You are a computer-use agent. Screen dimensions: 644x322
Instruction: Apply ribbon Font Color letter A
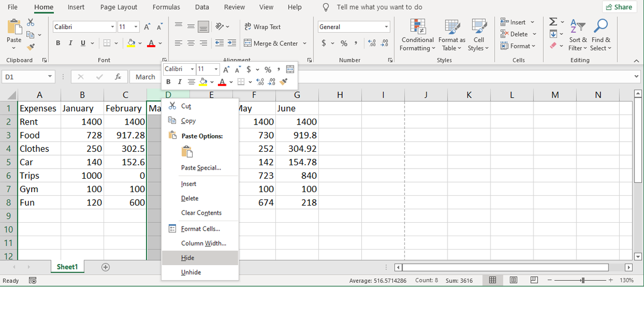click(151, 43)
